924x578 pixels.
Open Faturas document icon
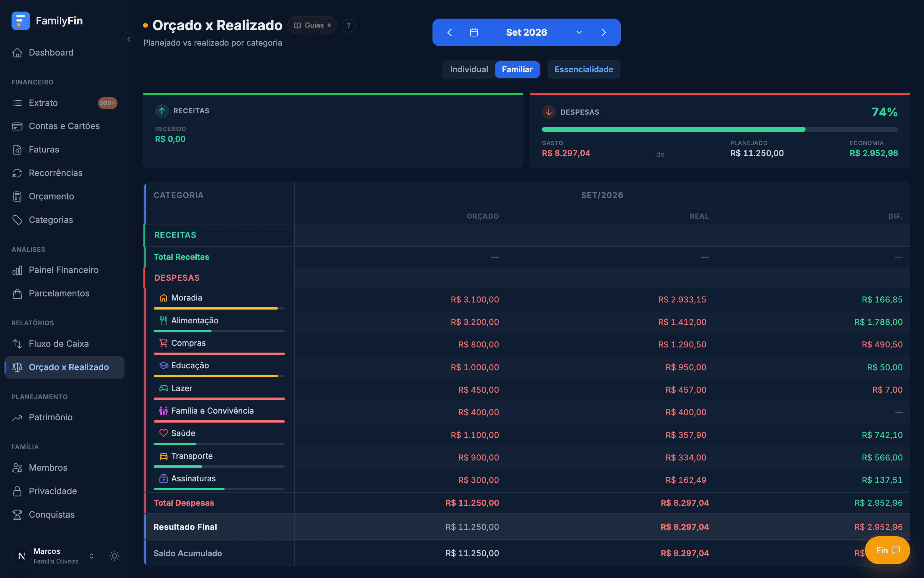(17, 149)
